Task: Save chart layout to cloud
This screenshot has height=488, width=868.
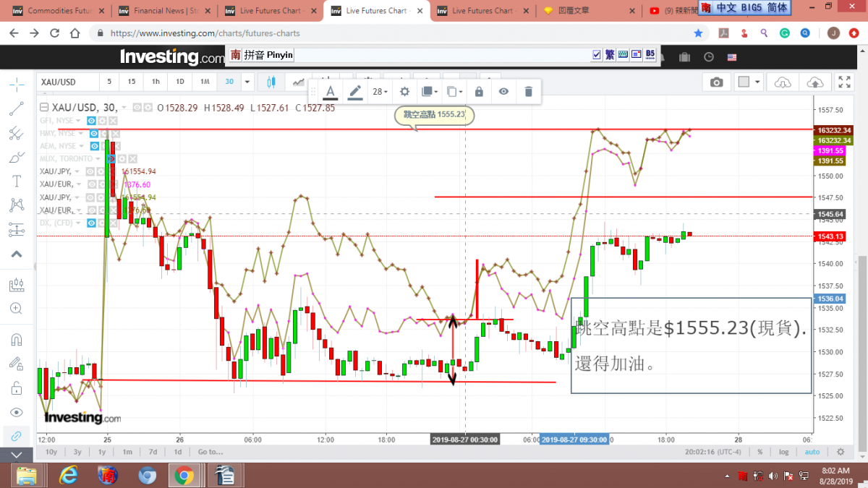Action: coord(814,82)
